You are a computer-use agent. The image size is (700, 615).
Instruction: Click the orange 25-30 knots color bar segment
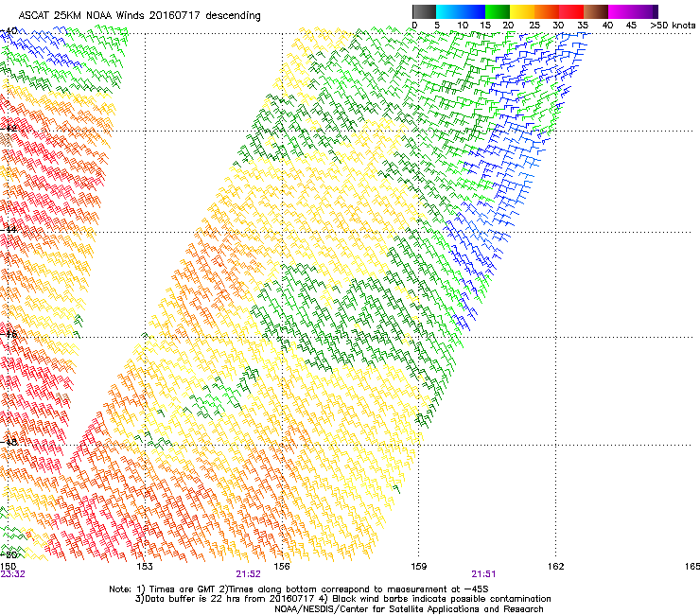tap(547, 11)
